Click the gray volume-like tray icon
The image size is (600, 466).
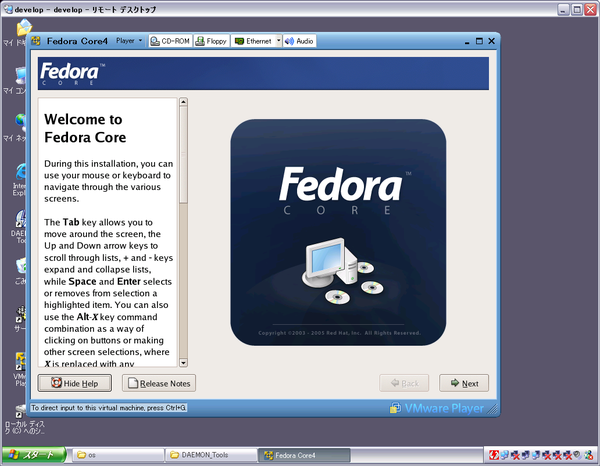tap(577, 455)
